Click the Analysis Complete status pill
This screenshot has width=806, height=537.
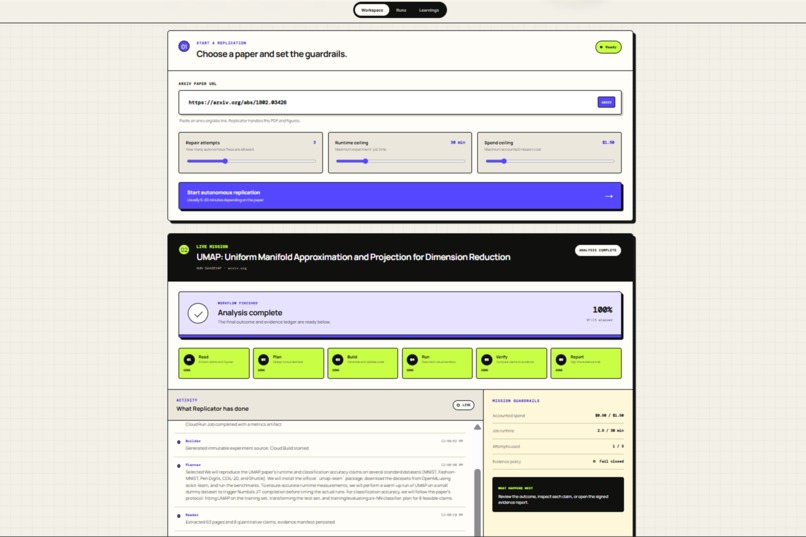pyautogui.click(x=598, y=250)
